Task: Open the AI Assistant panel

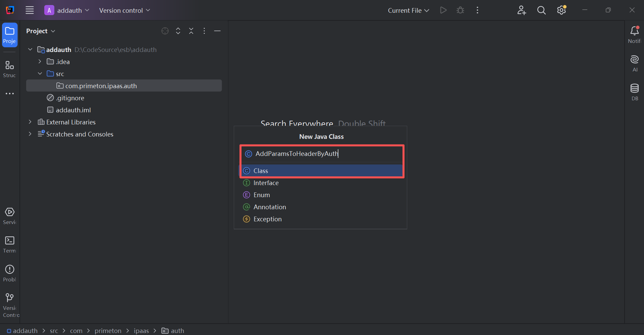Action: click(x=634, y=63)
